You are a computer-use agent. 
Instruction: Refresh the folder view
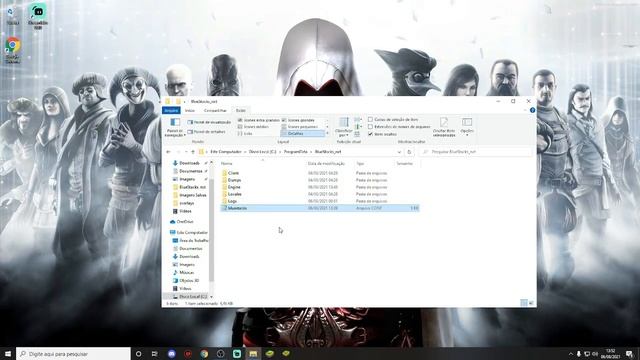coord(409,152)
